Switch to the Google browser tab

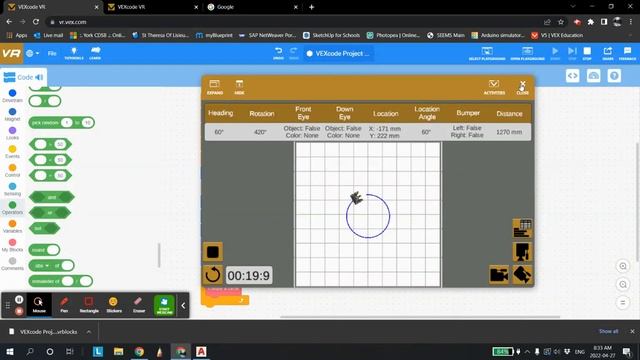251,7
